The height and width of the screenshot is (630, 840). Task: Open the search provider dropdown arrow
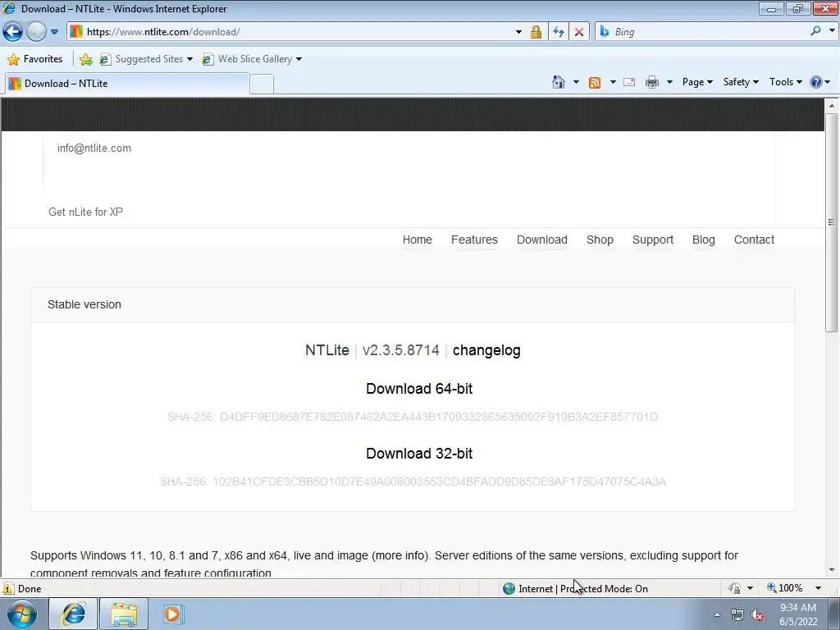(x=832, y=31)
